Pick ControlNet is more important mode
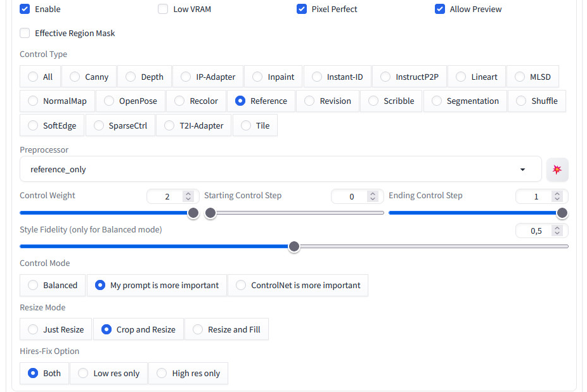587x392 pixels. coord(298,286)
